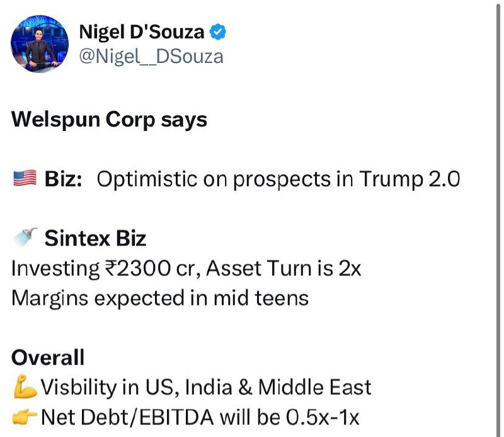This screenshot has height=437, width=504.
Task: Open the @Nigel__DSouza handle link
Action: click(x=151, y=57)
